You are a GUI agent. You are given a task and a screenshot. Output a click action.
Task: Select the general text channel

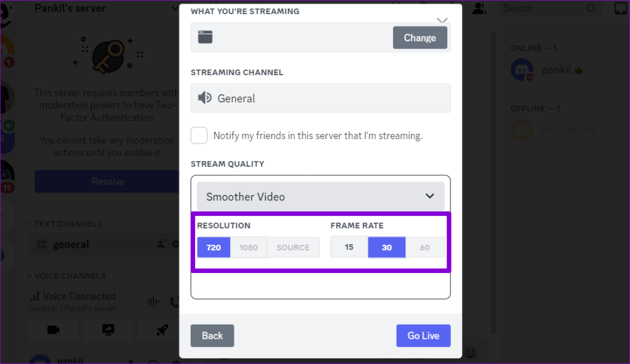(x=70, y=244)
